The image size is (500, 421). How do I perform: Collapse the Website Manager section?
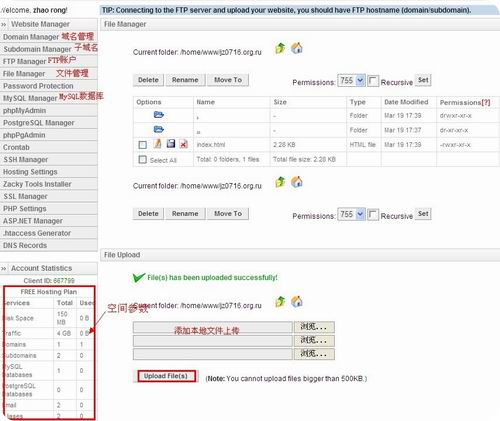coord(4,24)
